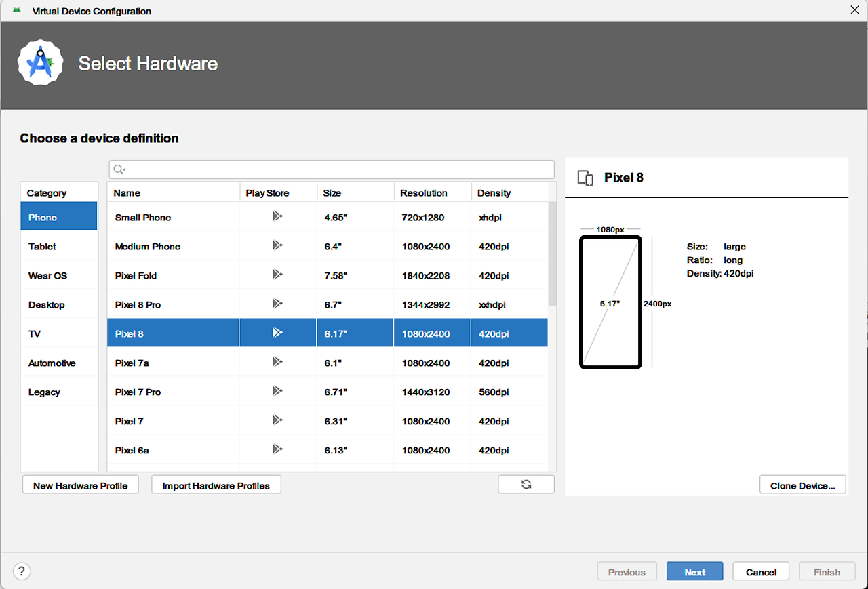Select the Pixel Fold device name
The image size is (868, 589).
tap(136, 275)
